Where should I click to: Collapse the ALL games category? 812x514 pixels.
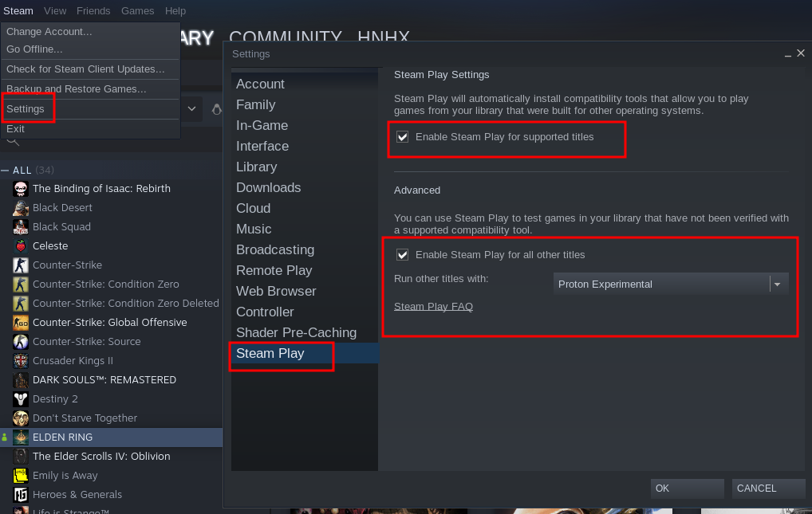[5, 171]
